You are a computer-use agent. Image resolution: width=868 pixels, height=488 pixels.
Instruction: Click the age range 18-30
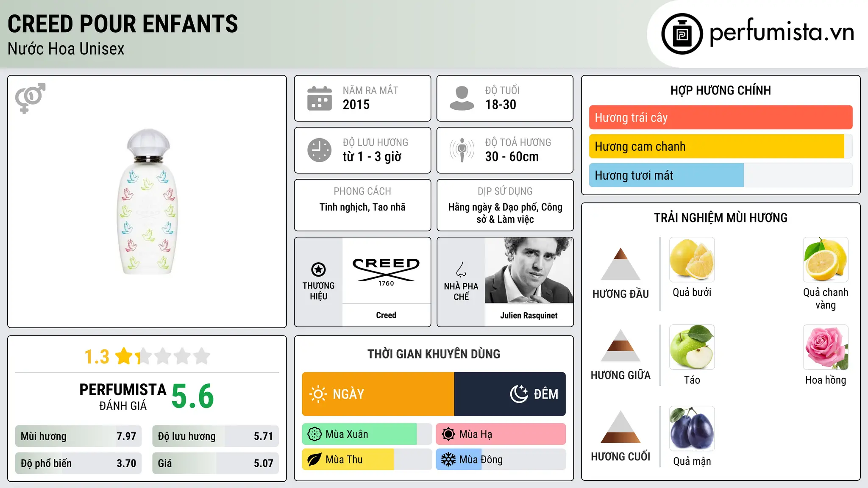[501, 105]
